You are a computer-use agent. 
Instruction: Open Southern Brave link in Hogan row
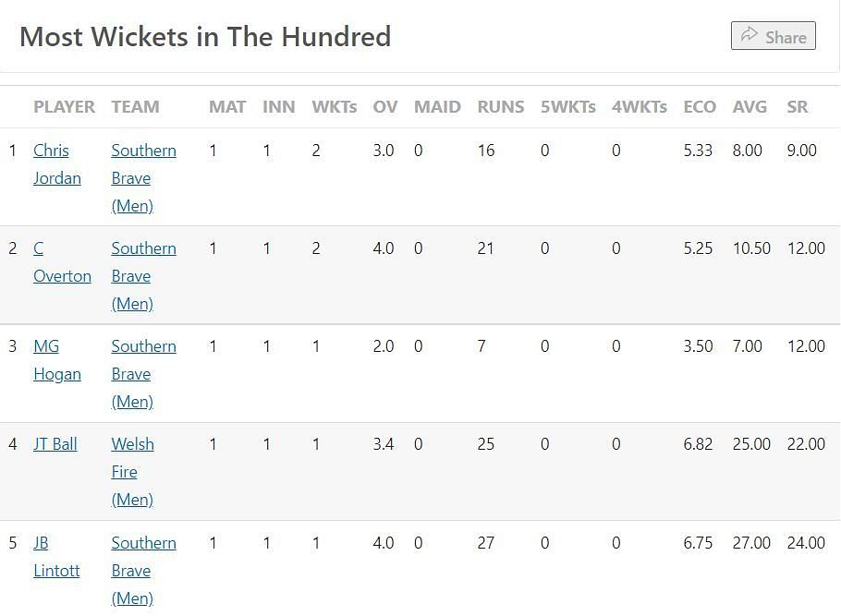tap(143, 374)
